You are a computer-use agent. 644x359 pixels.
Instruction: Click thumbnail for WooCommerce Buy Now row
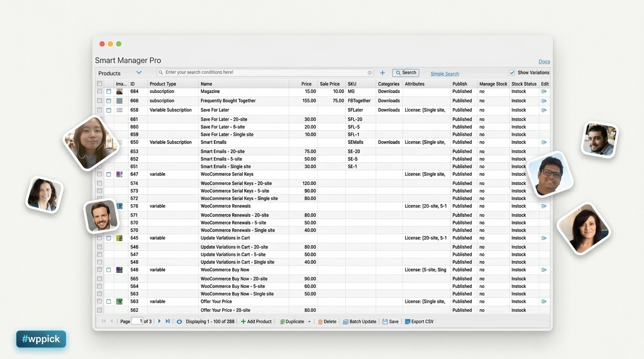tap(119, 270)
